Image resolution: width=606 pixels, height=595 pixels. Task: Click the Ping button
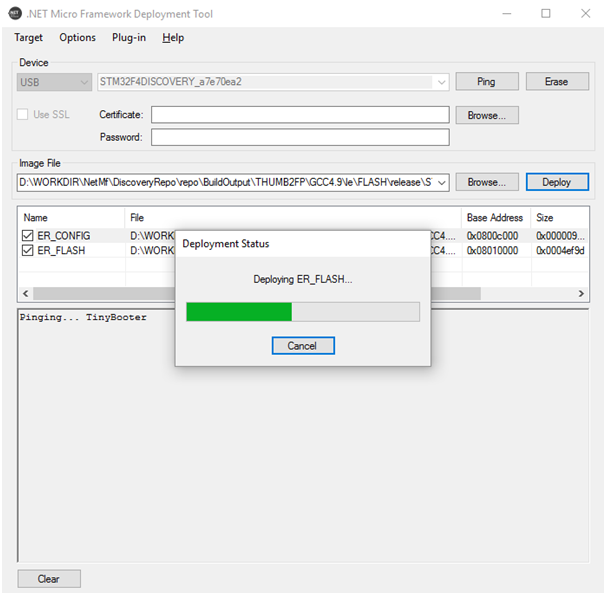coord(487,82)
